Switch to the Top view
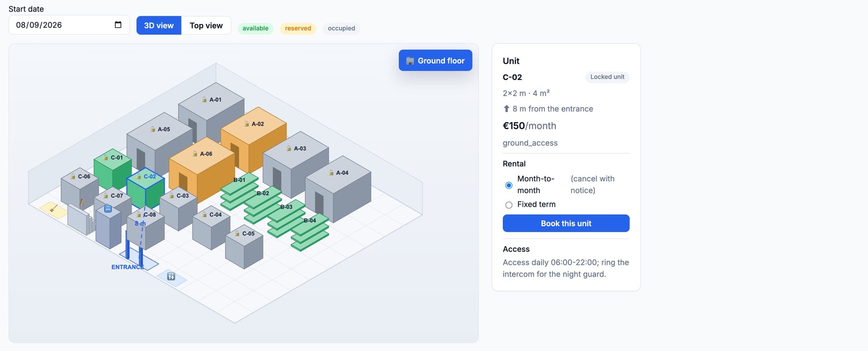This screenshot has width=868, height=351. coord(206,25)
